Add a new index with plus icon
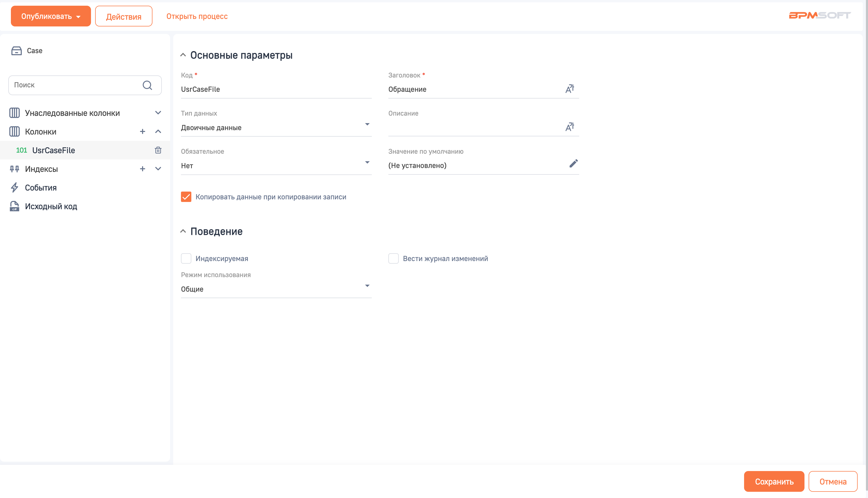 pyautogui.click(x=143, y=169)
